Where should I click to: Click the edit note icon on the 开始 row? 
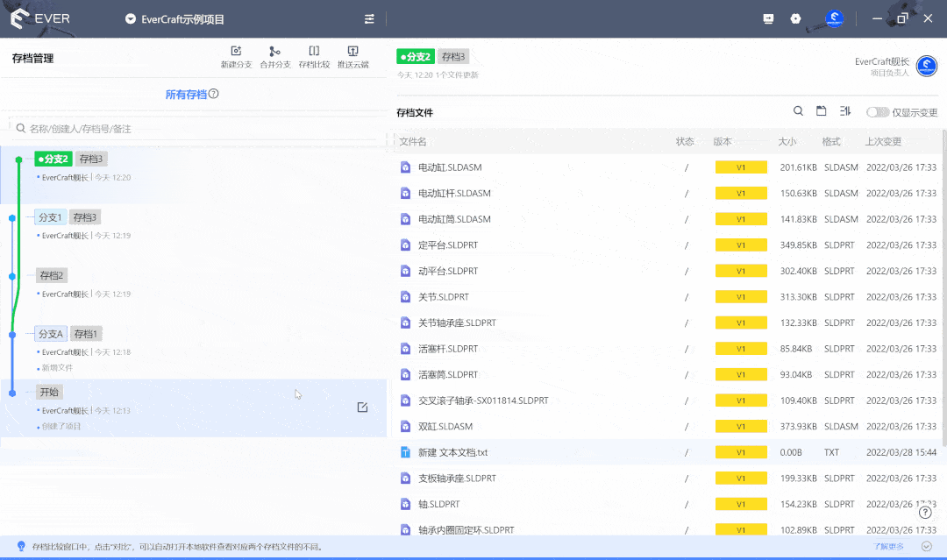click(362, 408)
